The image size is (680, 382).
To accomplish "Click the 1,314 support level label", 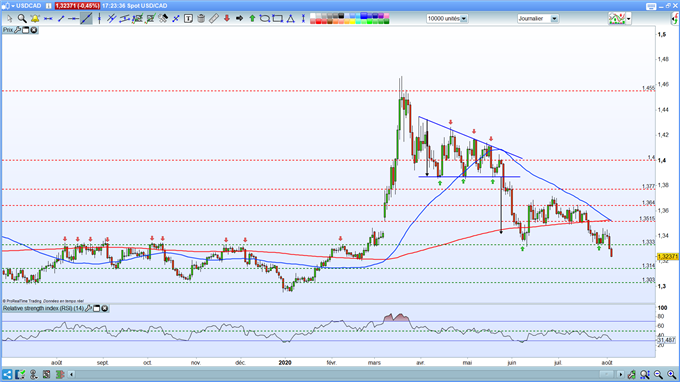I will (x=648, y=266).
